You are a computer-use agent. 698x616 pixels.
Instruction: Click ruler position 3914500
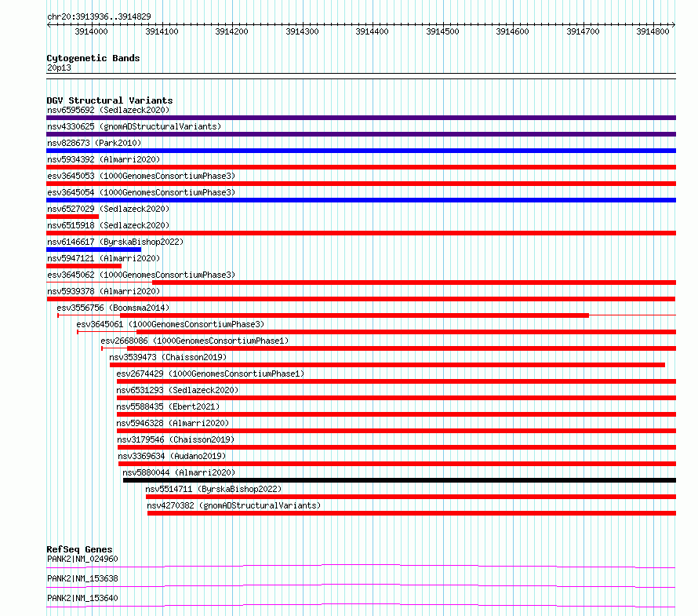coord(442,31)
